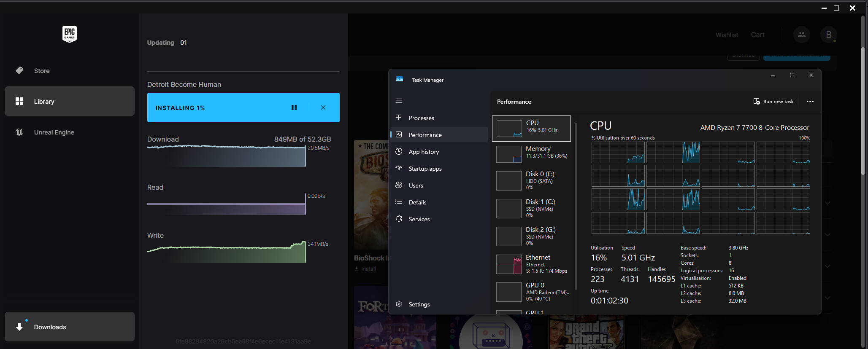Click the Task Manager app icon
The width and height of the screenshot is (868, 349).
point(400,79)
